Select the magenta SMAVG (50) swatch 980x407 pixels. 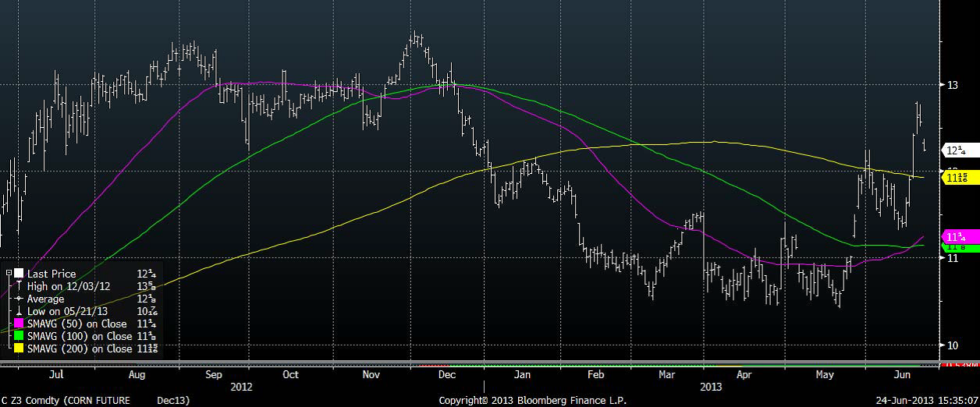20,324
